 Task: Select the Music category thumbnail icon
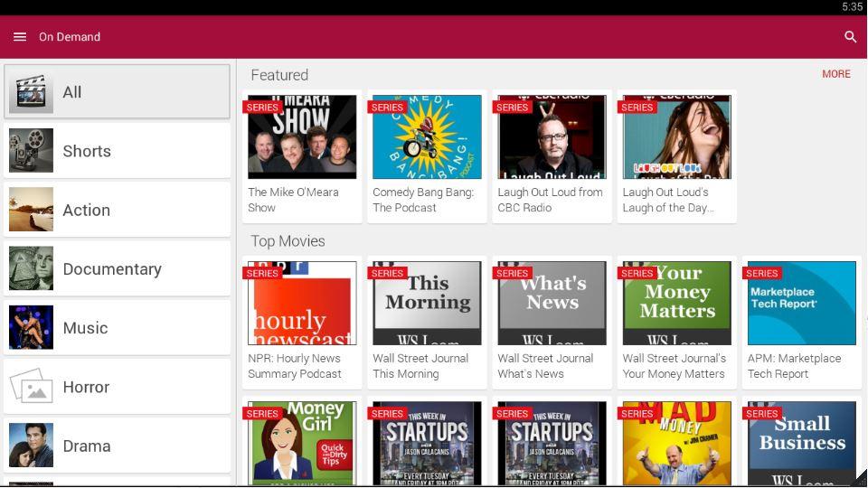[31, 327]
